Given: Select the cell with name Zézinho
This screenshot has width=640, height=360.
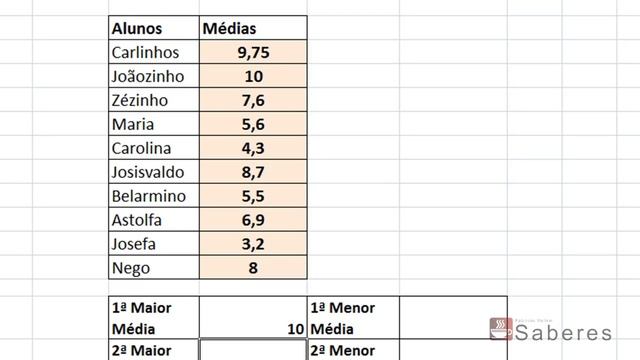Looking at the screenshot, I should 154,100.
